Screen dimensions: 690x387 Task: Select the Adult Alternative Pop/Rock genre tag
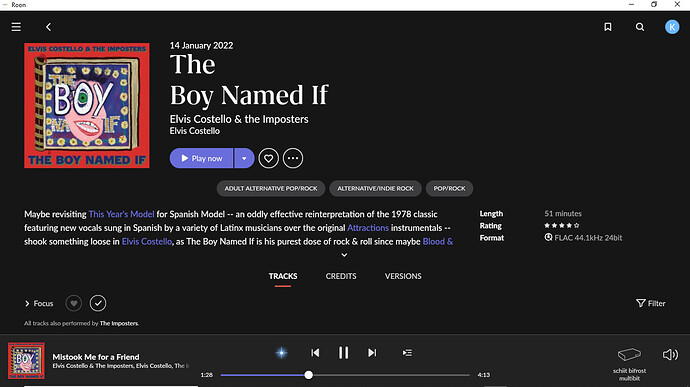coord(271,188)
